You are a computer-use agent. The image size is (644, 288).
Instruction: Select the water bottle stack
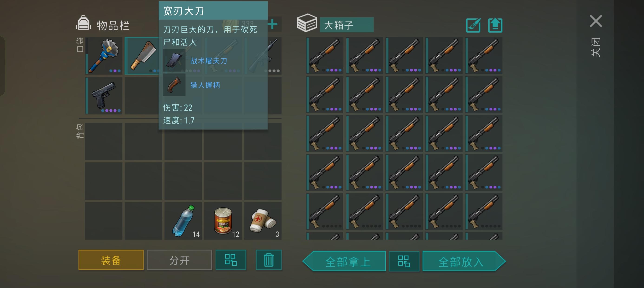click(x=183, y=221)
